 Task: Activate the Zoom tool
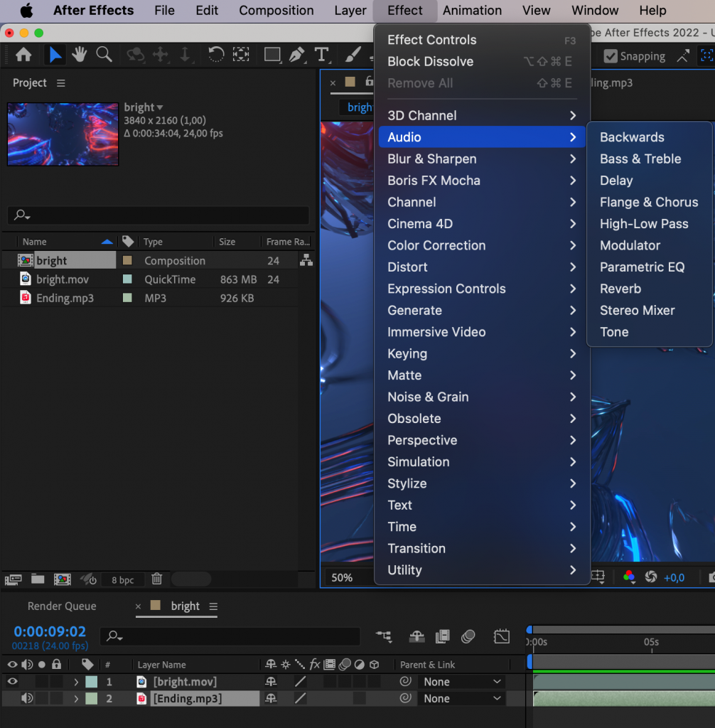pos(104,55)
